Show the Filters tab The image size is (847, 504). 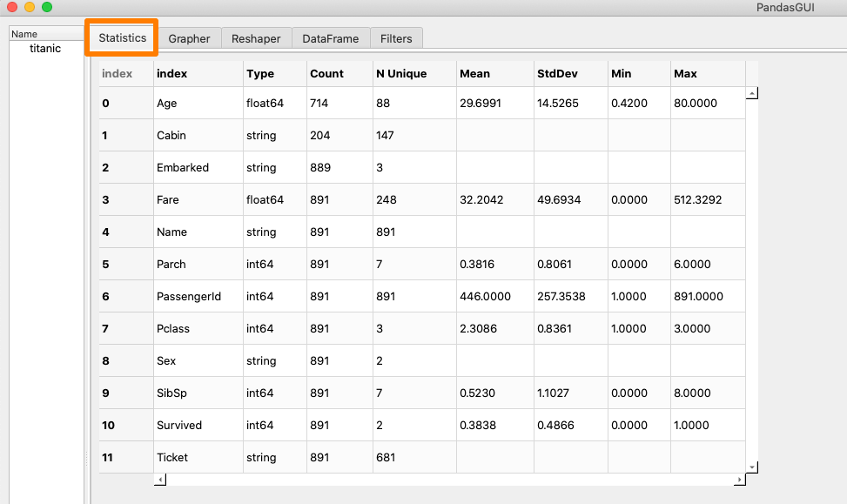396,38
